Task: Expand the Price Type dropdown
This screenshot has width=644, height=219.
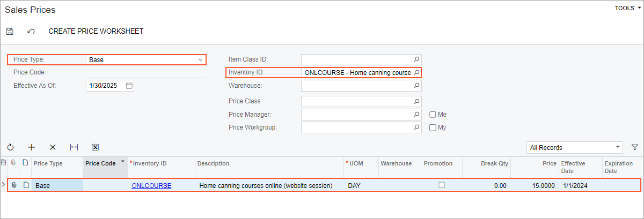Action: [201, 59]
